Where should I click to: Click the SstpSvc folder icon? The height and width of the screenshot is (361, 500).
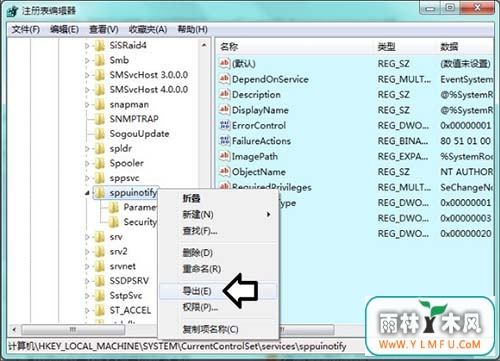coord(99,295)
